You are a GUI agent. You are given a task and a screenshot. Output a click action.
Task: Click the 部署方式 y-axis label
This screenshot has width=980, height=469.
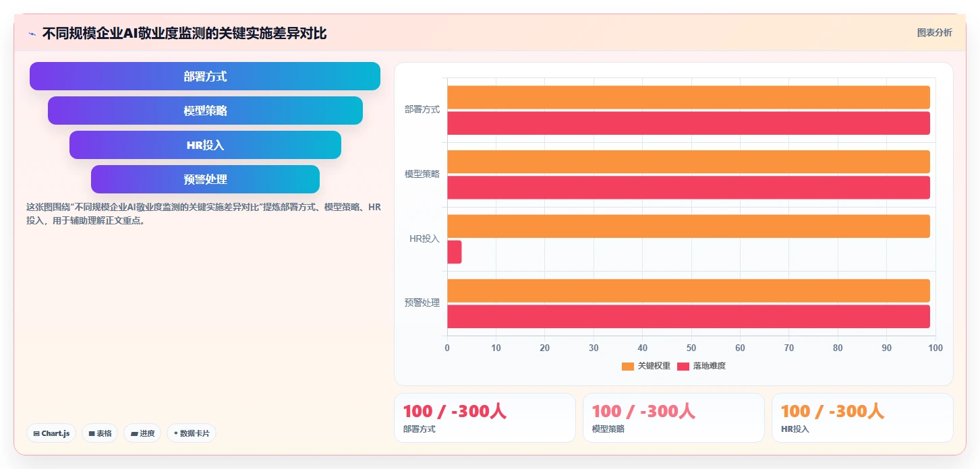click(422, 109)
